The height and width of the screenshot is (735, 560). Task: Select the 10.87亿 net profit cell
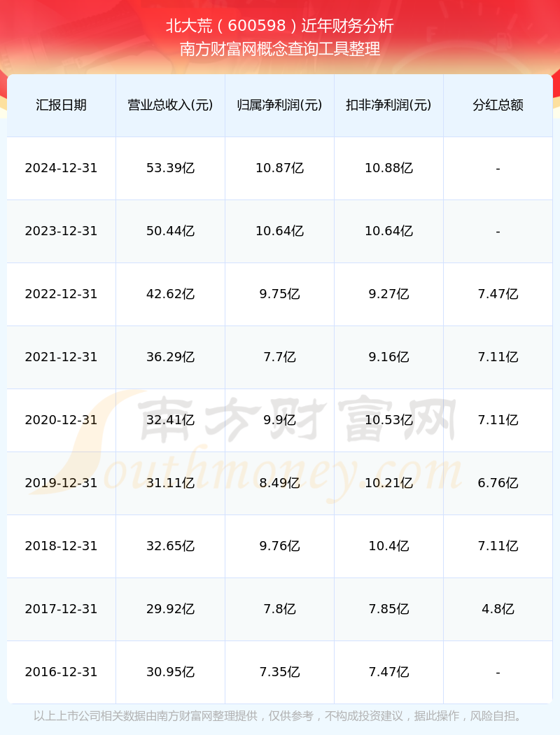(x=280, y=168)
